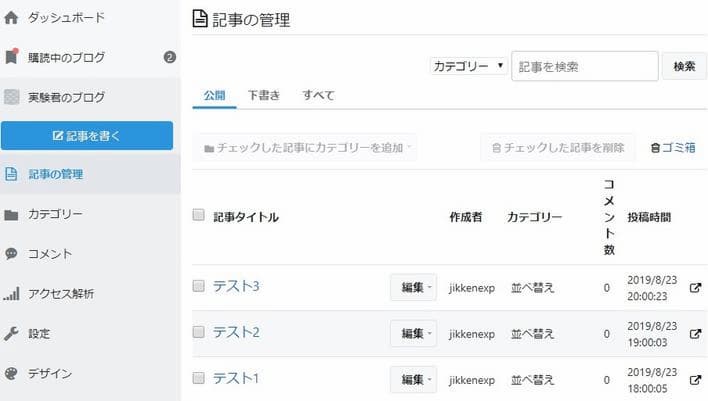Open カテゴリー in the sidebar
The width and height of the screenshot is (708, 401).
55,214
